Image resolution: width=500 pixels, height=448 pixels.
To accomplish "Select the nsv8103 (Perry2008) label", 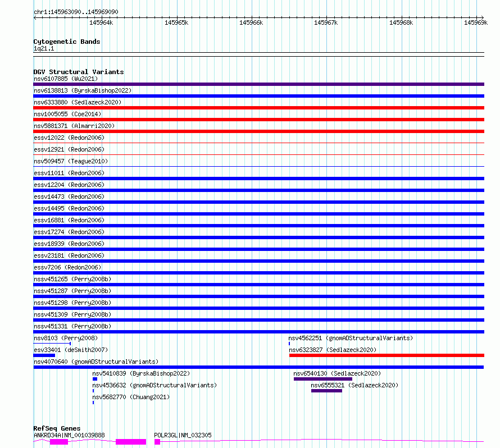I will tap(66, 338).
